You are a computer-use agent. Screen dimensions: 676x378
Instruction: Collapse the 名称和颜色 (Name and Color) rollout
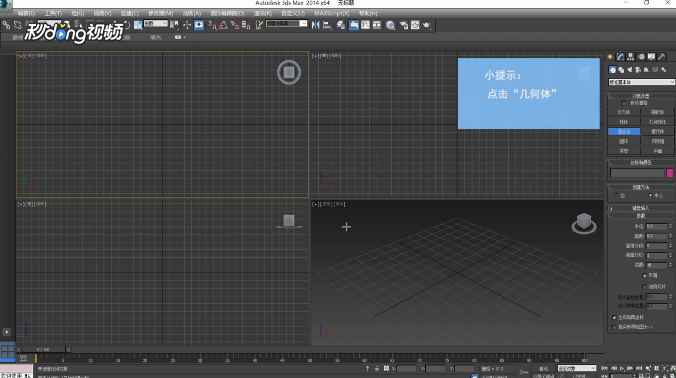[641, 162]
